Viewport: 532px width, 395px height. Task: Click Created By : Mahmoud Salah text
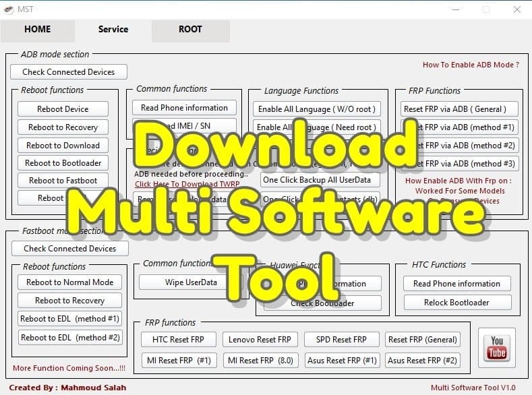point(67,388)
